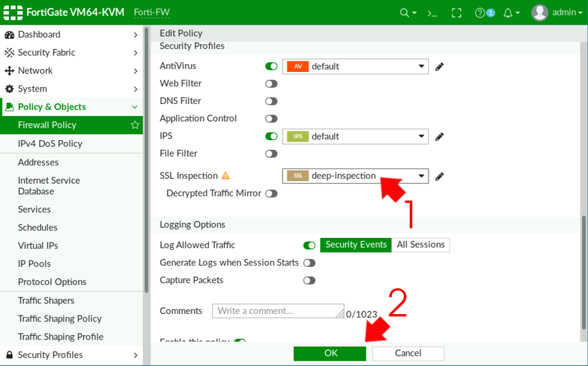Open Traffic Shaping Profile menu item
The image size is (588, 366).
click(x=71, y=337)
